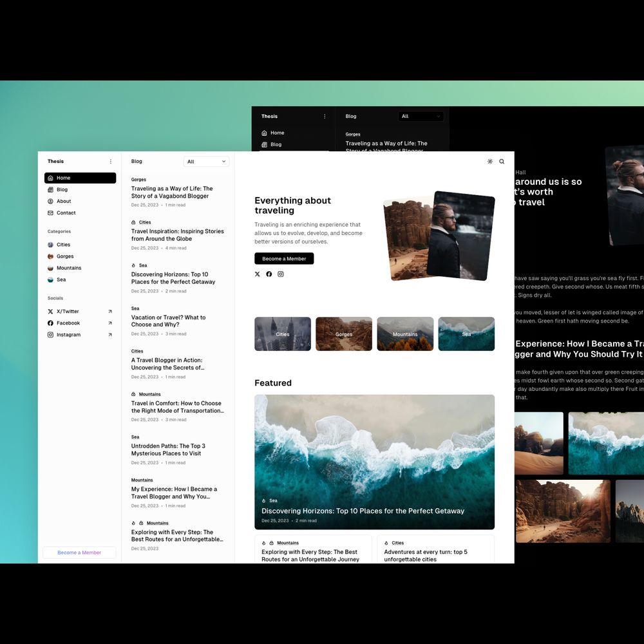644x644 pixels.
Task: Toggle light/dark theme sun icon
Action: point(490,162)
